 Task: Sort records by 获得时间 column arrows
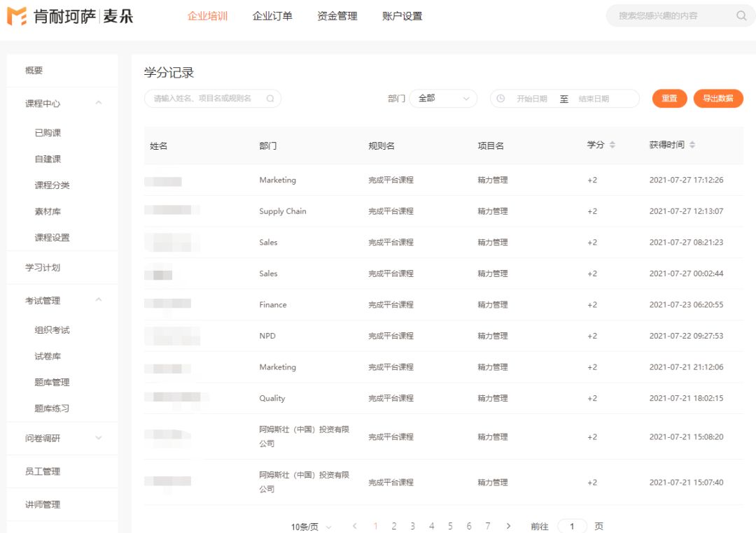692,145
